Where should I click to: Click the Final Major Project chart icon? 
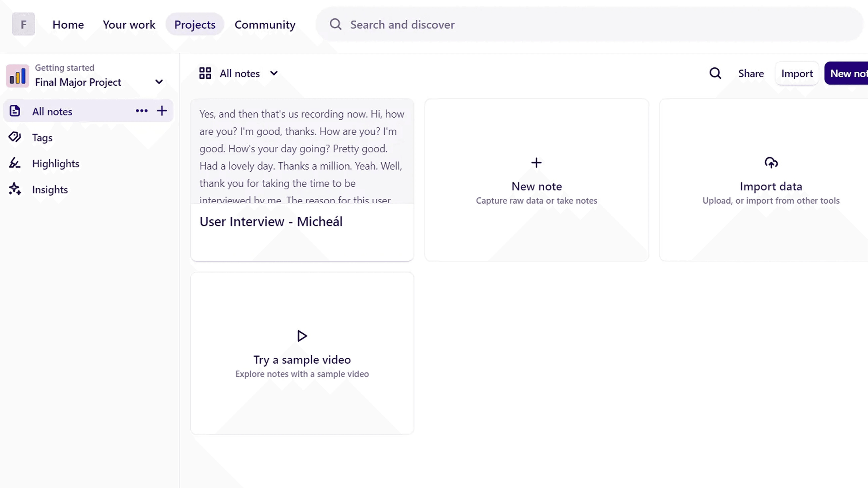tap(18, 76)
